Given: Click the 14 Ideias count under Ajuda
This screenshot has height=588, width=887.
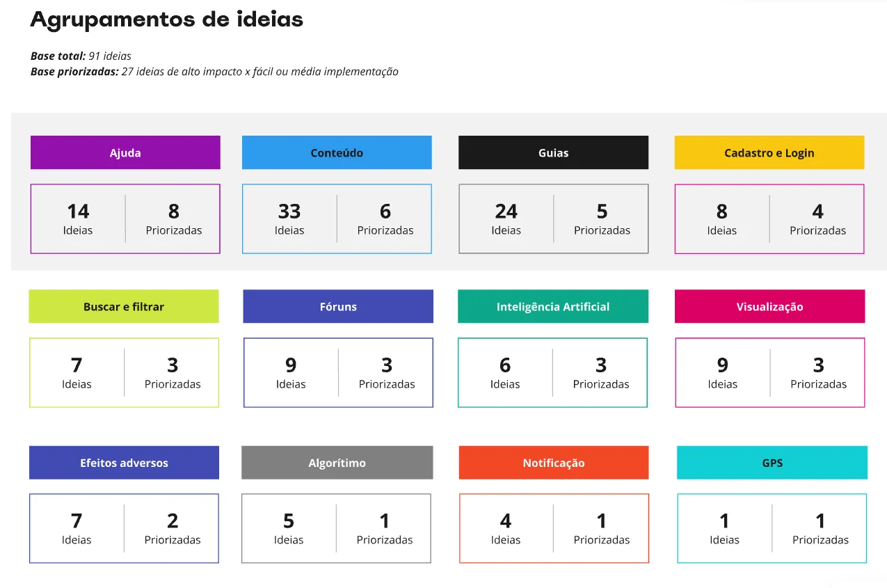Looking at the screenshot, I should tap(78, 218).
